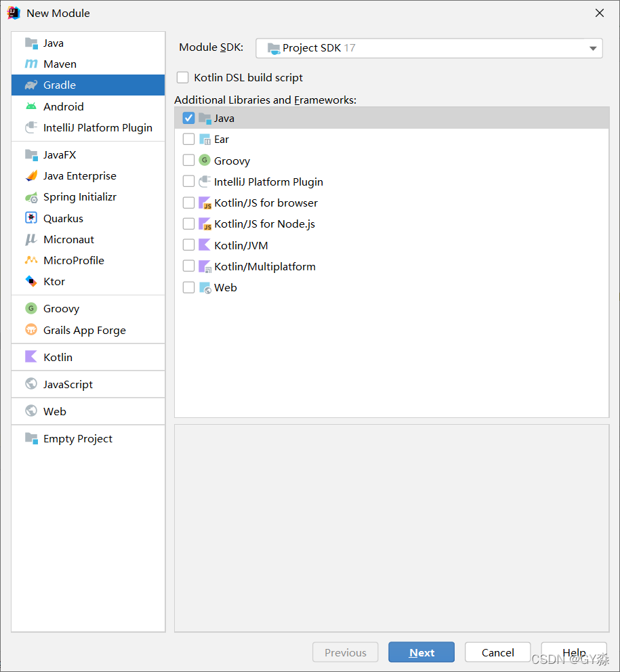Image resolution: width=620 pixels, height=672 pixels.
Task: Click the Kotlin/JVM icon
Action: 205,245
